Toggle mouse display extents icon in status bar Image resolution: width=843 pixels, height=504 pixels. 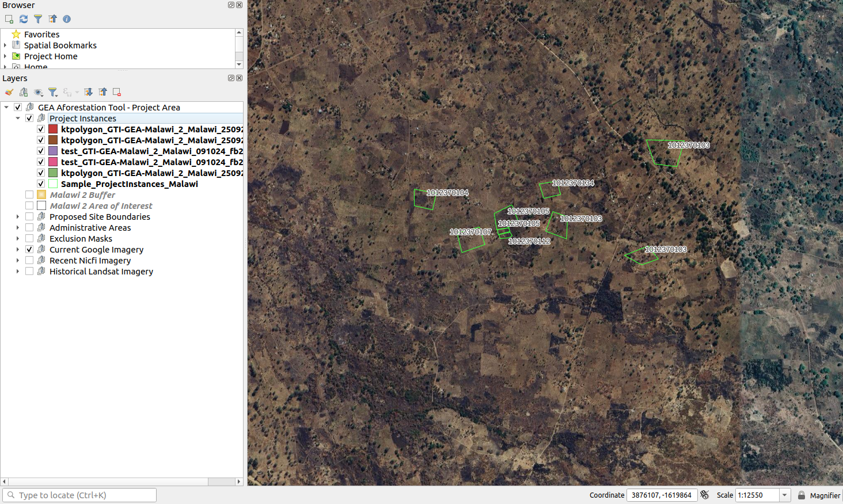705,495
